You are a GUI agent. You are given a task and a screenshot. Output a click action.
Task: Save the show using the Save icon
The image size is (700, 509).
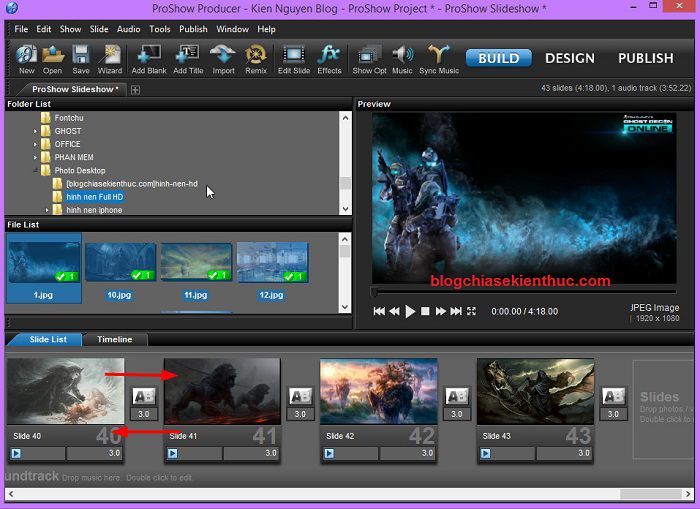81,59
